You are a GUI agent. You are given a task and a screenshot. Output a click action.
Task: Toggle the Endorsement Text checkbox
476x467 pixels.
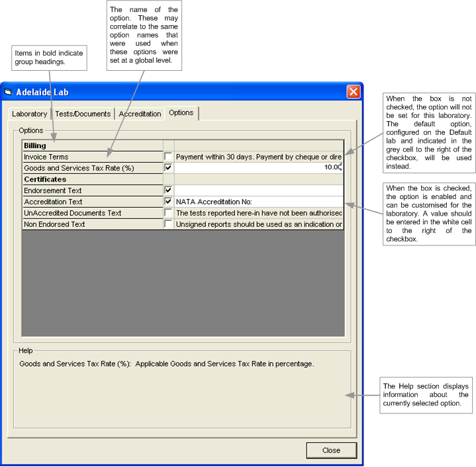[168, 191]
